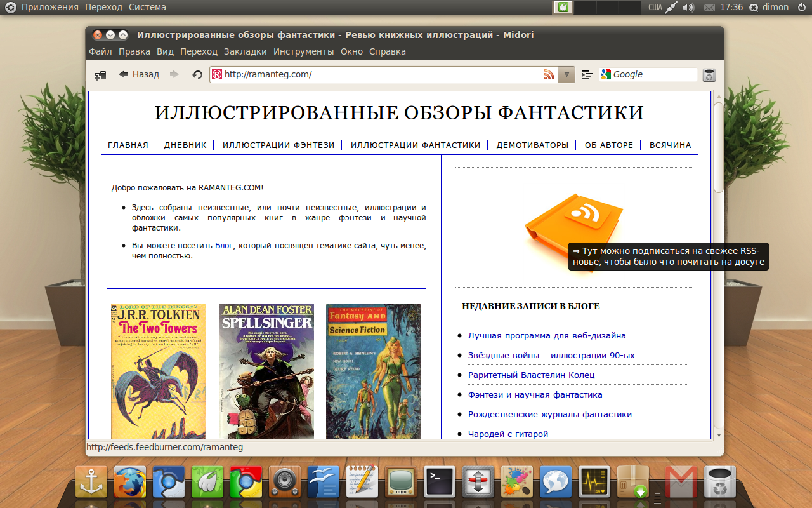Image resolution: width=812 pixels, height=508 pixels.
Task: Open the Блог link in welcome text
Action: (224, 245)
